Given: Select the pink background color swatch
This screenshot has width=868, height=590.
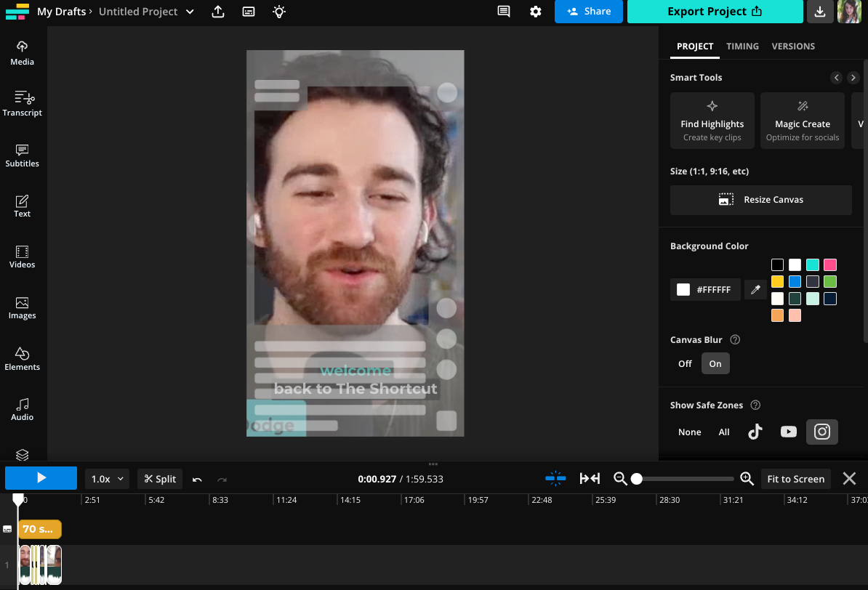Looking at the screenshot, I should coord(829,264).
